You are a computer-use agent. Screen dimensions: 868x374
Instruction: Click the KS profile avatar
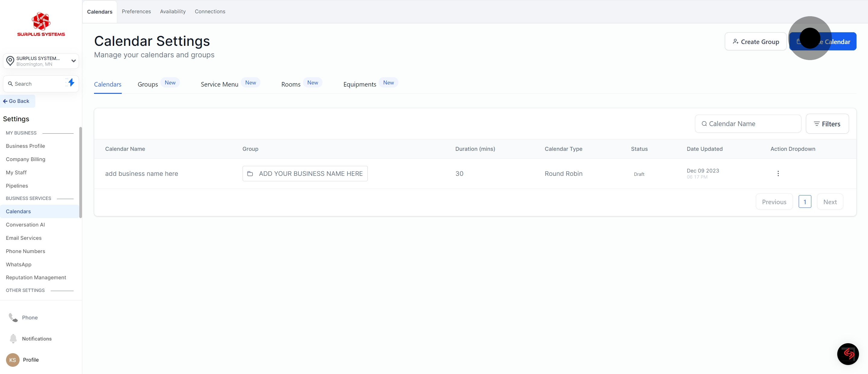[x=12, y=360]
